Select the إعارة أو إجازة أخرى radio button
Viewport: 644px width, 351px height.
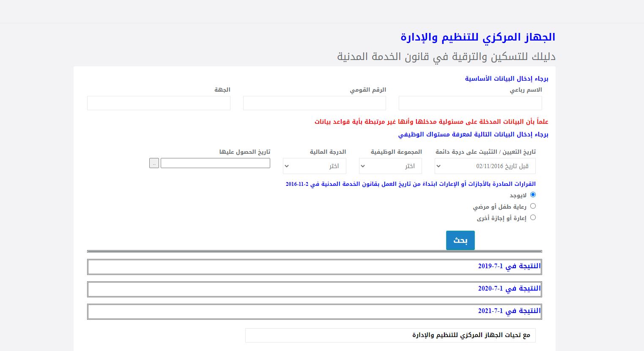pyautogui.click(x=533, y=218)
